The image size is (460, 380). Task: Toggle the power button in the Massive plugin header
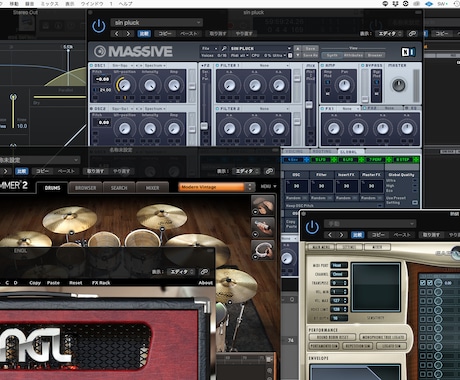tap(99, 26)
